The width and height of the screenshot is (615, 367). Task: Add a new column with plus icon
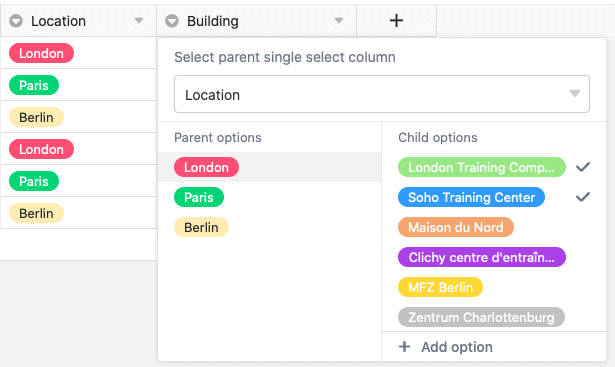(x=396, y=20)
